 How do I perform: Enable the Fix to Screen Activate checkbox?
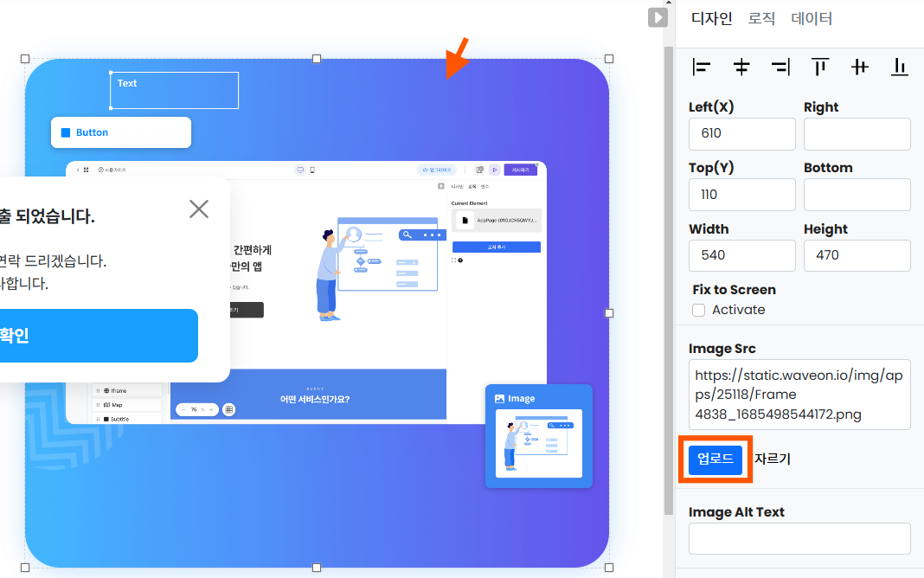(x=699, y=310)
